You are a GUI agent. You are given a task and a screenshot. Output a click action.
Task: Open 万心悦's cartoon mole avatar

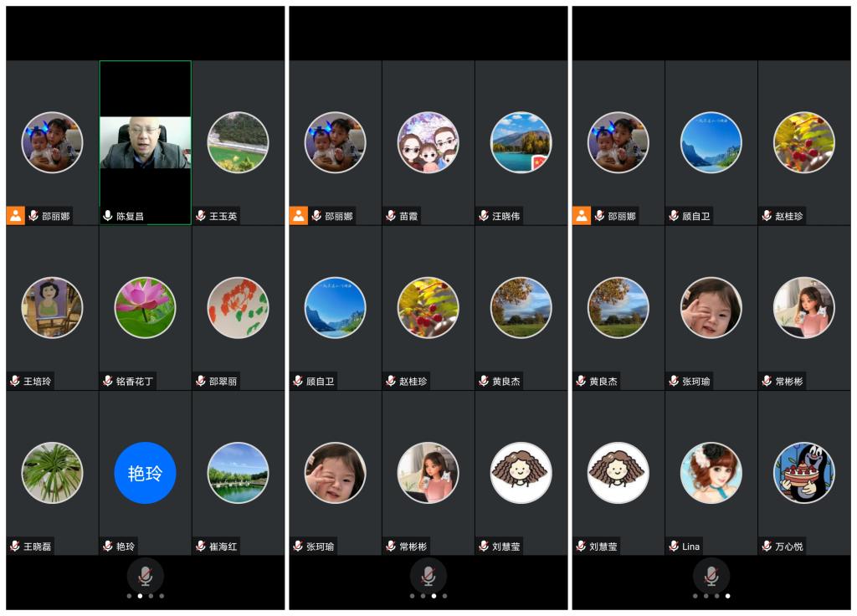[803, 473]
